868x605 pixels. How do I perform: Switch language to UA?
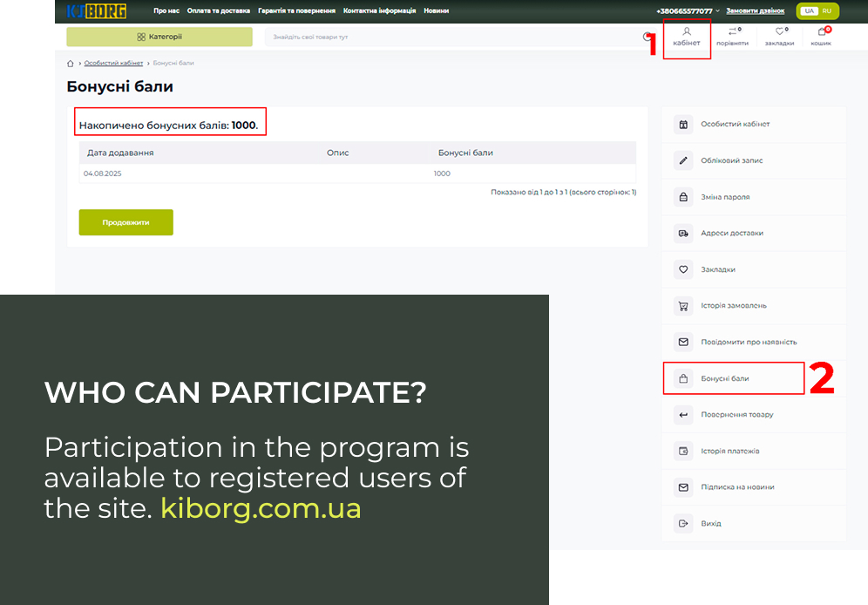pos(809,11)
